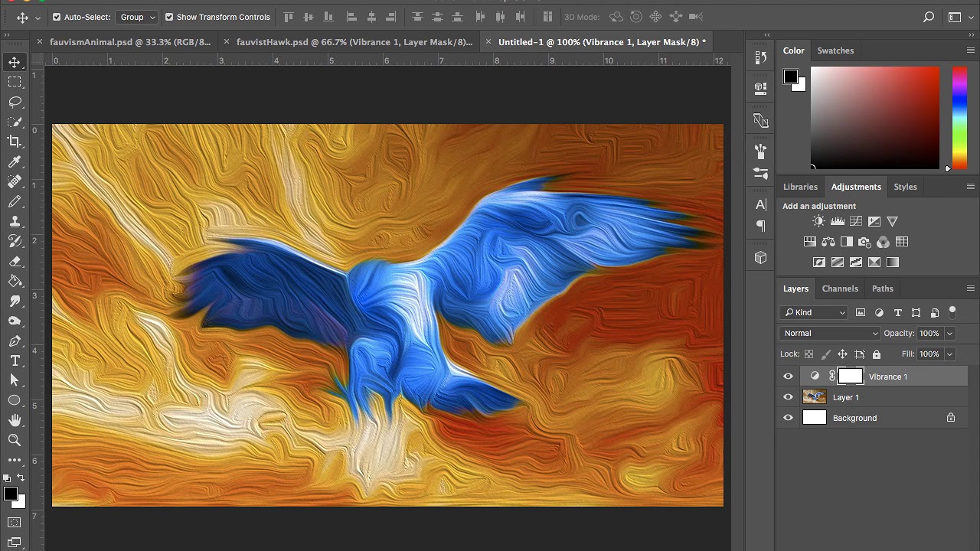Image resolution: width=980 pixels, height=551 pixels.
Task: Open the Normal blend mode dropdown
Action: [831, 333]
